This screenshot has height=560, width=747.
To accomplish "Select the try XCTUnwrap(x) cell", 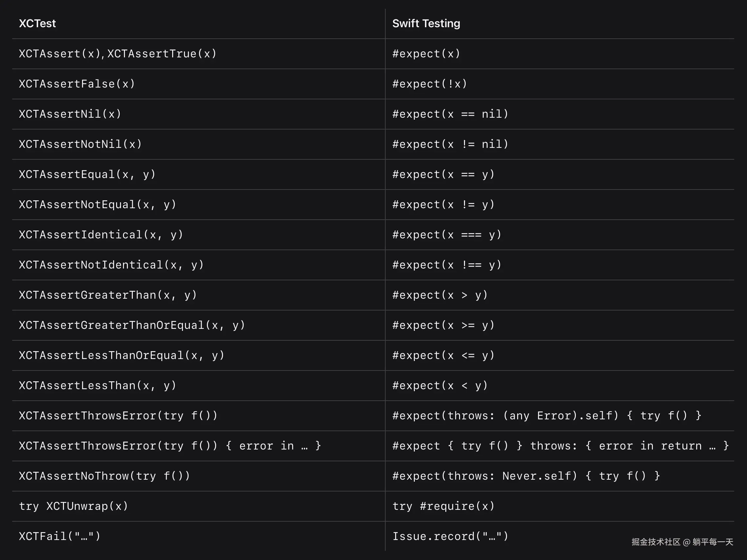I will [x=74, y=506].
